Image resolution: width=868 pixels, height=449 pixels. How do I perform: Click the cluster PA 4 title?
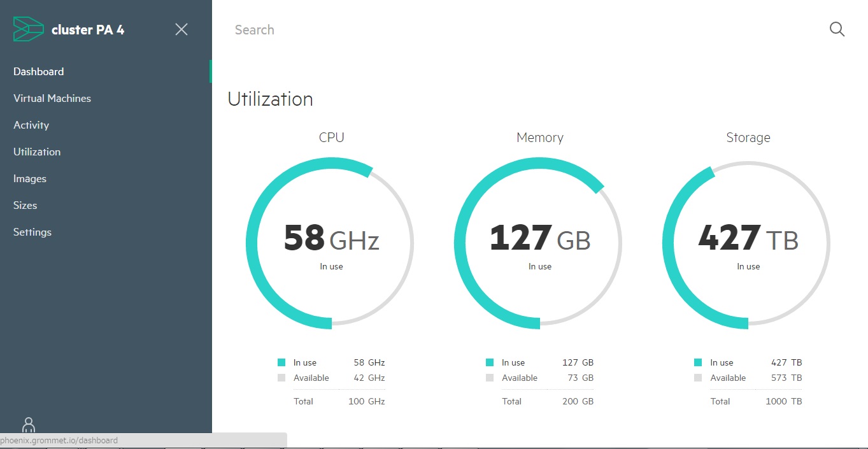[x=88, y=29]
